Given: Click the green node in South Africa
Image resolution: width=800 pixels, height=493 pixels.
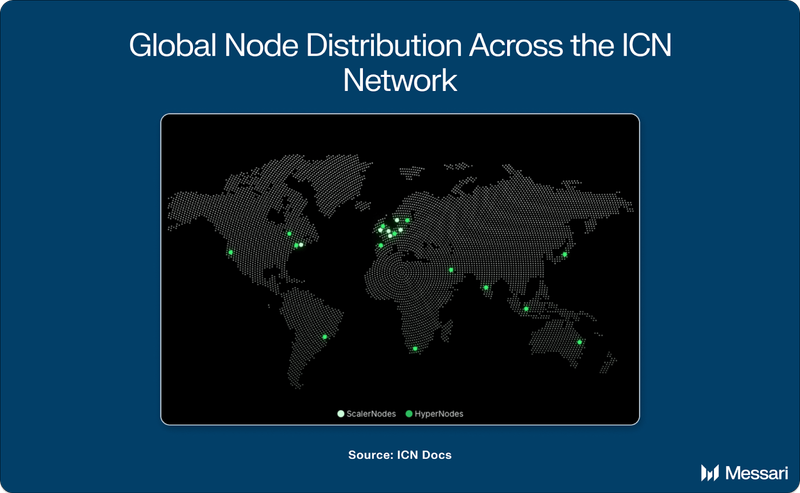Looking at the screenshot, I should (x=415, y=349).
